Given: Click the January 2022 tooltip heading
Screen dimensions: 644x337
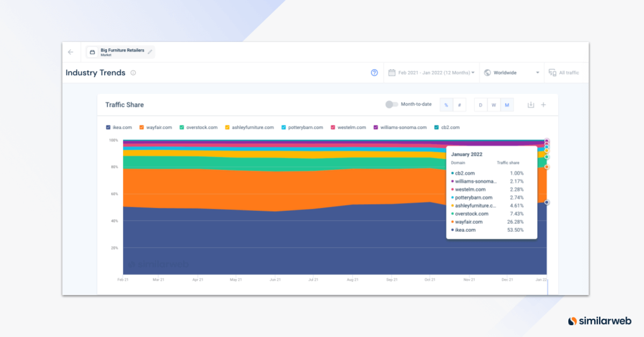Looking at the screenshot, I should click(467, 154).
